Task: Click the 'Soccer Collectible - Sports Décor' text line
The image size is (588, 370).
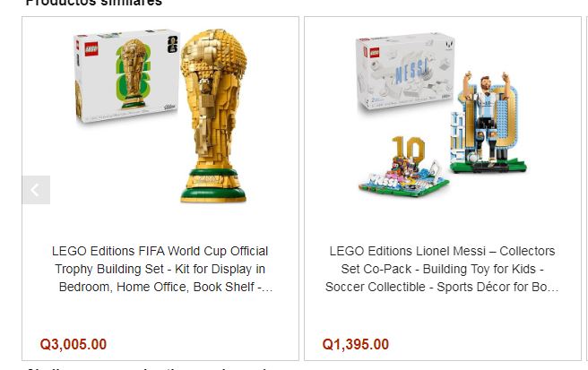Action: coord(442,287)
